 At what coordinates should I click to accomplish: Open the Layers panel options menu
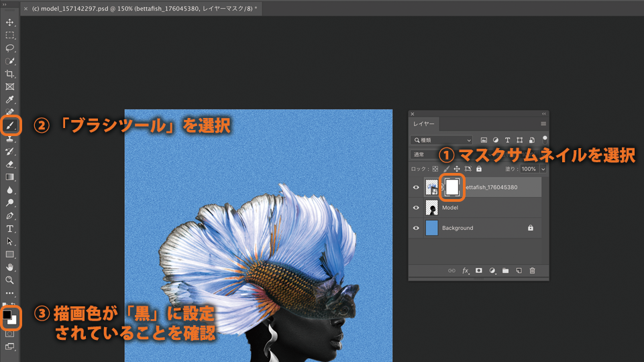pyautogui.click(x=543, y=123)
